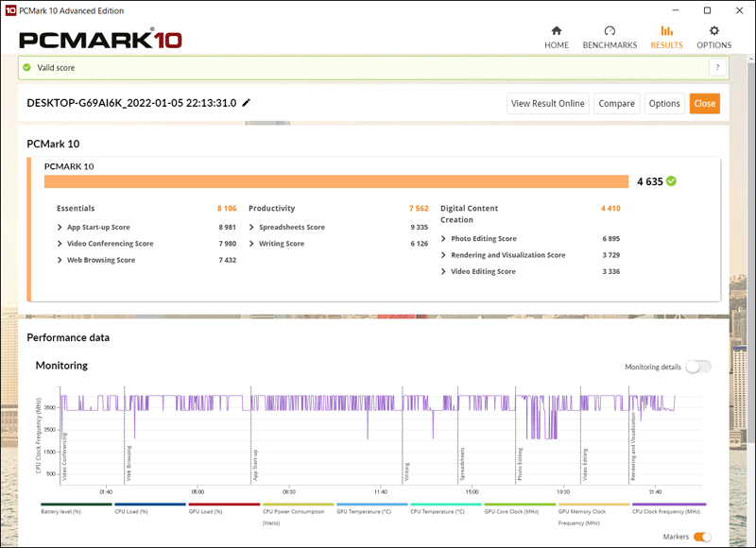Maximize the PCMark 10 window

[x=707, y=10]
